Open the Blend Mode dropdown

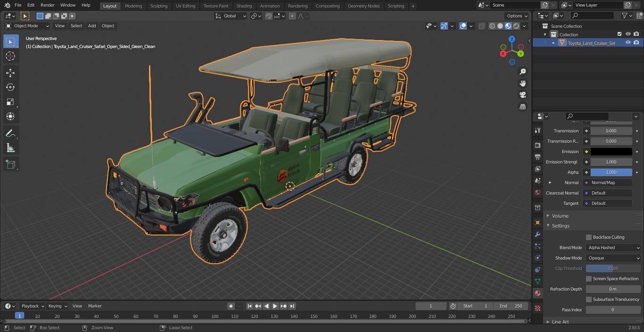tap(613, 248)
